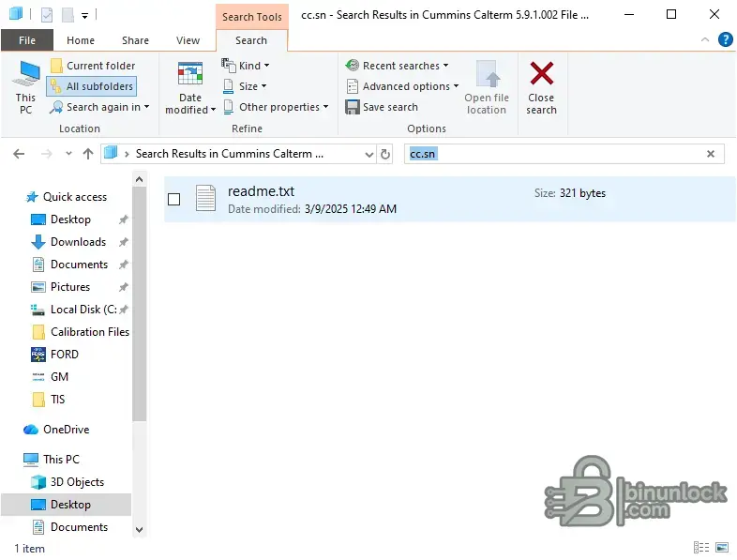This screenshot has height=560, width=737.
Task: Open Documents under This PC
Action: (79, 527)
